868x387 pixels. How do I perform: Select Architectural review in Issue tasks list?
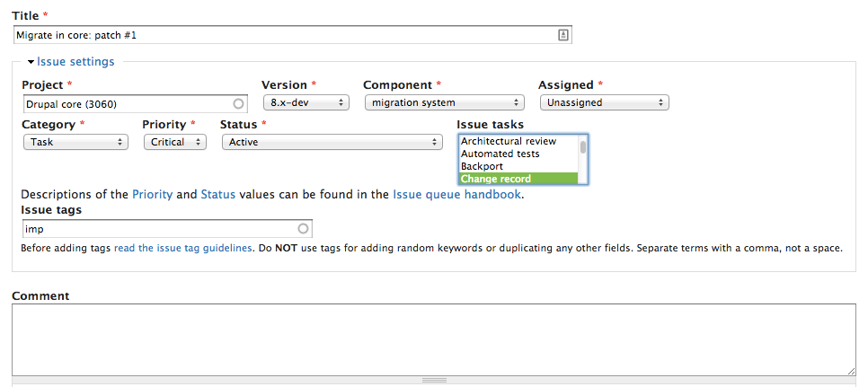click(518, 142)
